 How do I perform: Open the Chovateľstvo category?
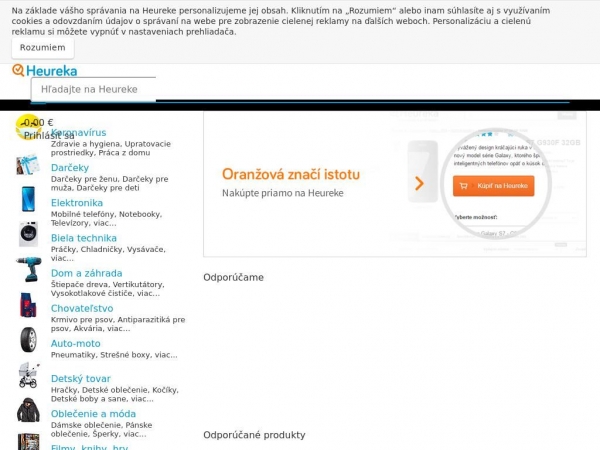82,308
